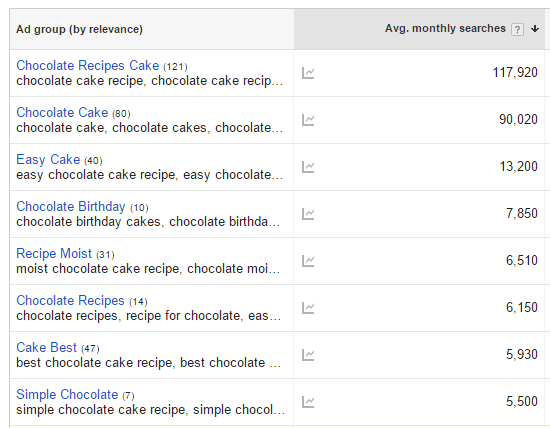Toggle sort arrow beside Avg. monthly searches
The width and height of the screenshot is (550, 428).
[535, 29]
